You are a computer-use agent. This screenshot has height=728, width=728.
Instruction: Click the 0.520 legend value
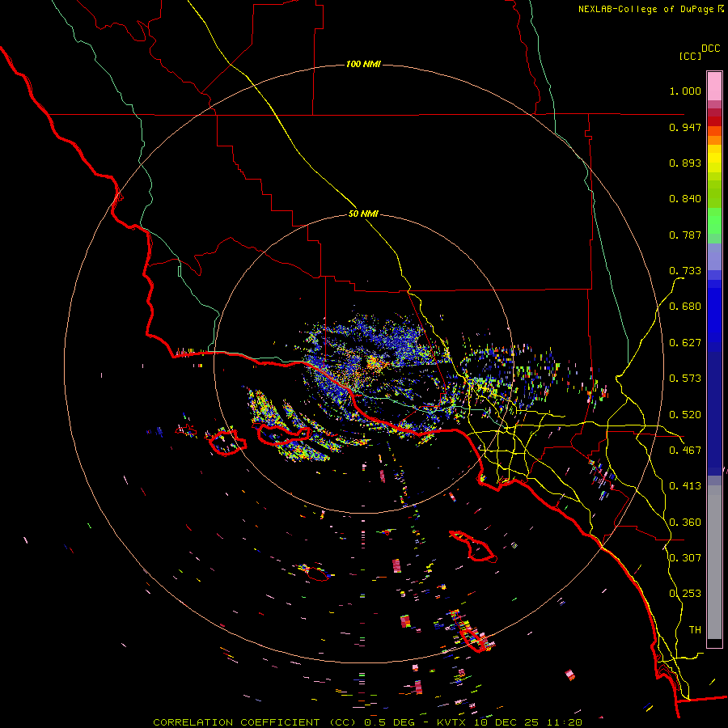coord(685,415)
